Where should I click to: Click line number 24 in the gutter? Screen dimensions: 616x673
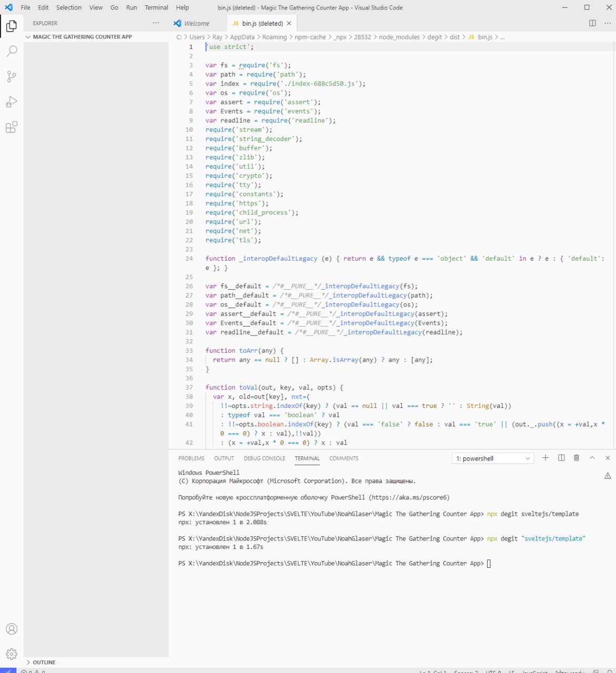189,259
